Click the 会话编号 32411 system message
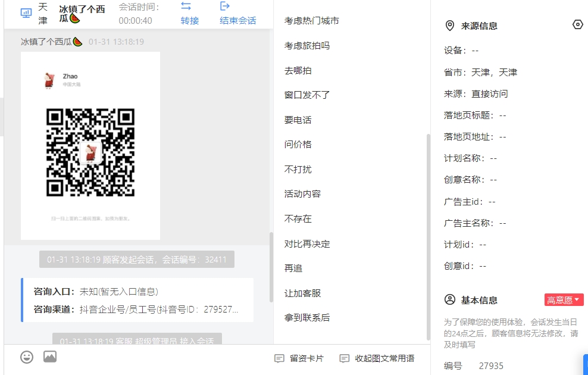 pyautogui.click(x=137, y=260)
